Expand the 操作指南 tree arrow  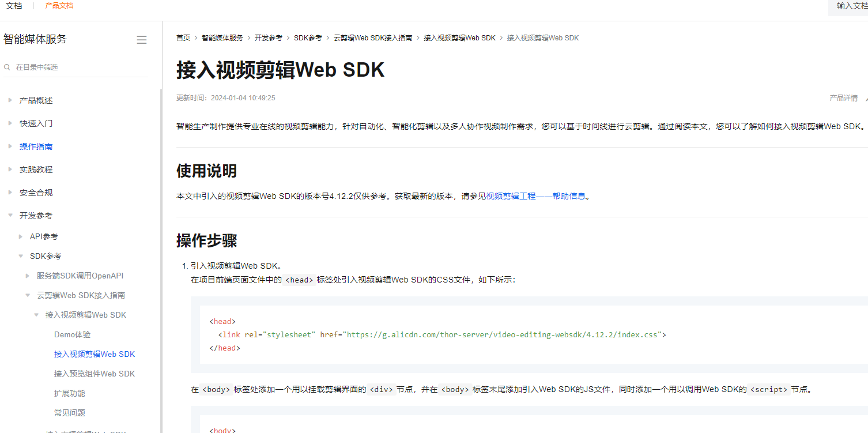point(10,146)
